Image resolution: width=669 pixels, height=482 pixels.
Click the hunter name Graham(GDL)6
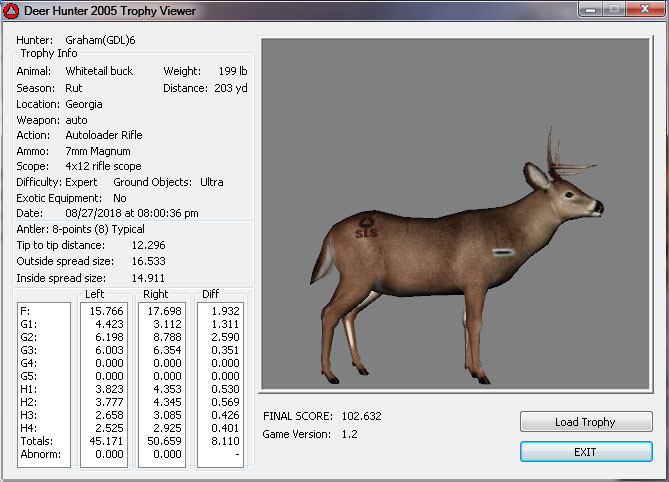(107, 40)
